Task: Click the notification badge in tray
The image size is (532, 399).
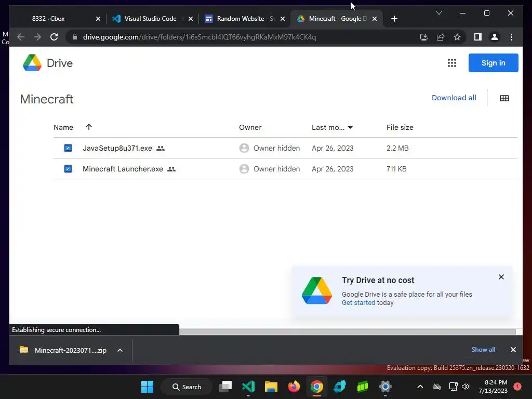Action: click(x=517, y=386)
